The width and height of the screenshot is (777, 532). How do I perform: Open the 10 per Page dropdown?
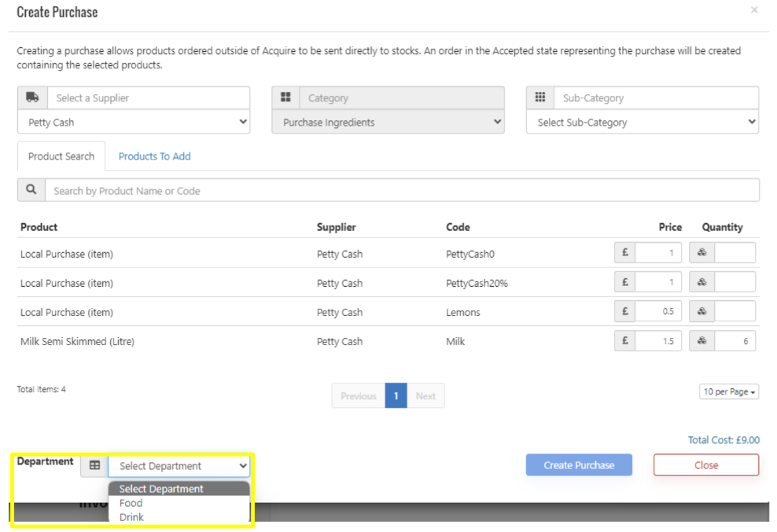728,391
